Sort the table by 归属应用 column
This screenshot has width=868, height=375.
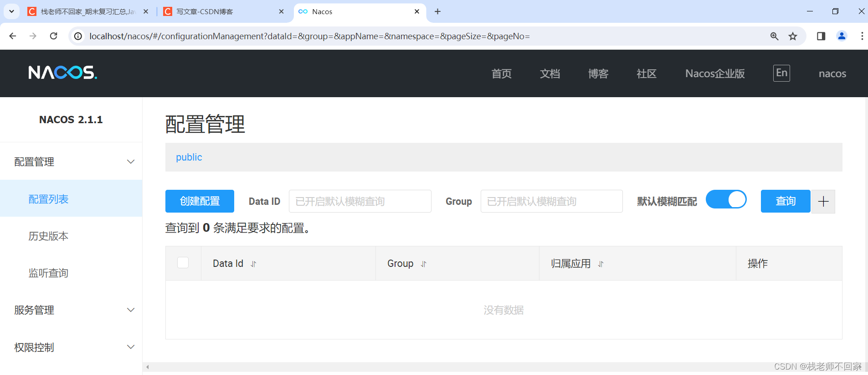601,264
